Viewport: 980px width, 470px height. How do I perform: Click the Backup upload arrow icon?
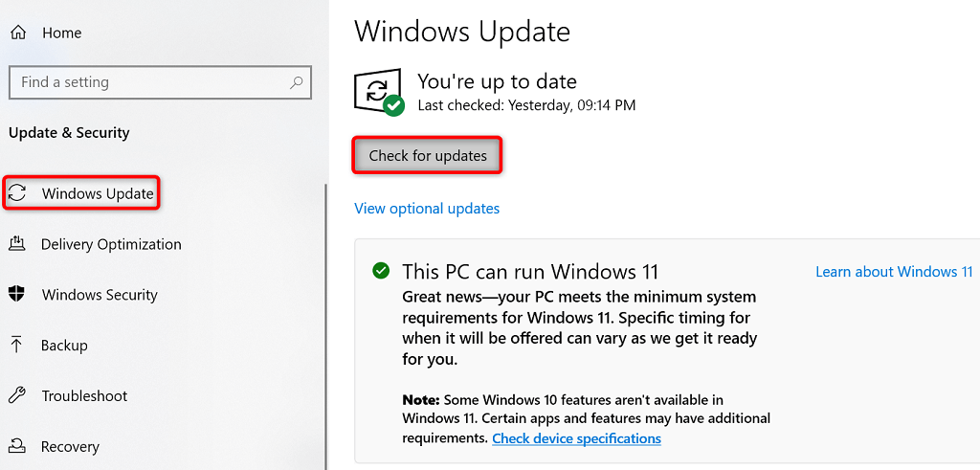(x=17, y=345)
